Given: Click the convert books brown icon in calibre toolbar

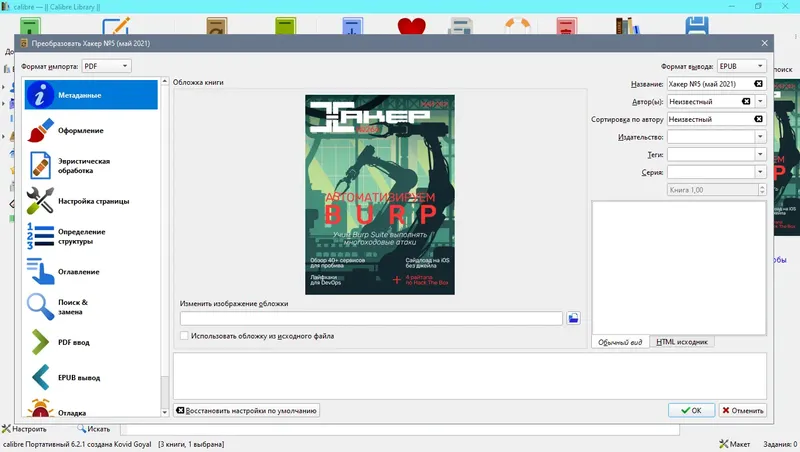Looking at the screenshot, I should point(217,26).
